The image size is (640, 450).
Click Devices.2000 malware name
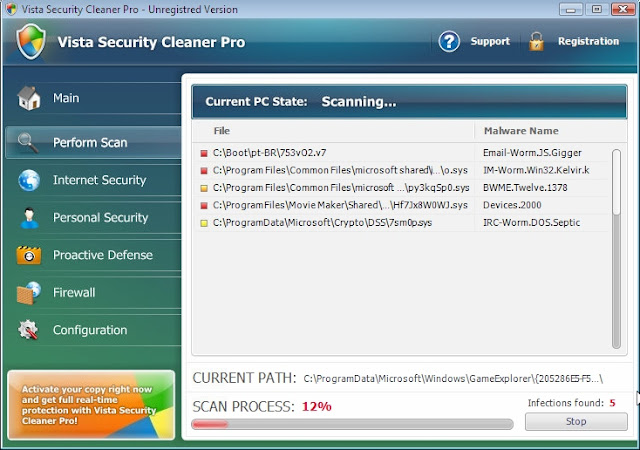click(x=512, y=205)
